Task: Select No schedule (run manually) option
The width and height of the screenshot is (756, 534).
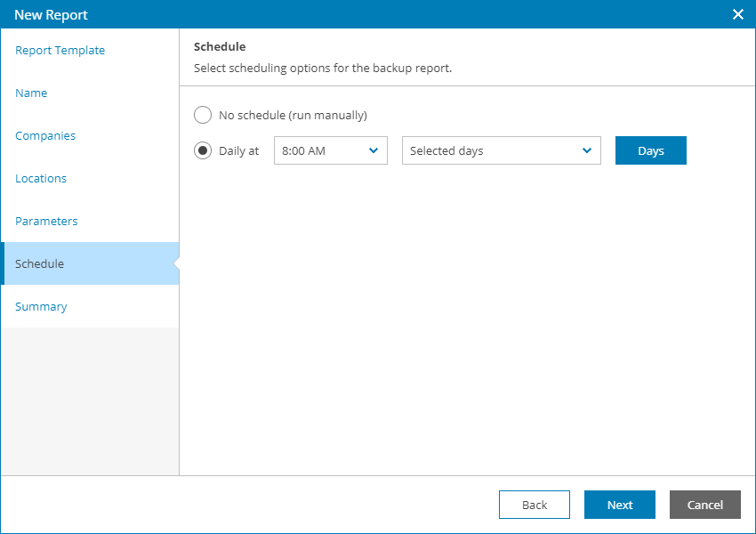Action: pos(203,115)
